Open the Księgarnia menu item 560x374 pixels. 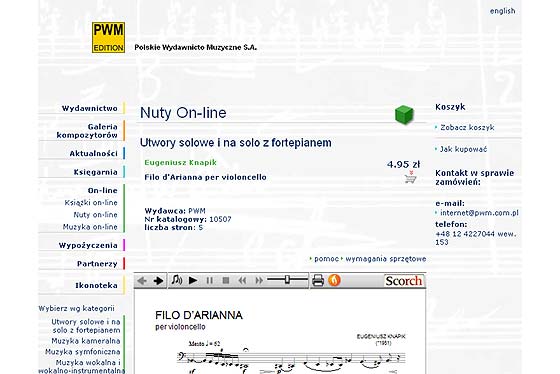coord(95,172)
